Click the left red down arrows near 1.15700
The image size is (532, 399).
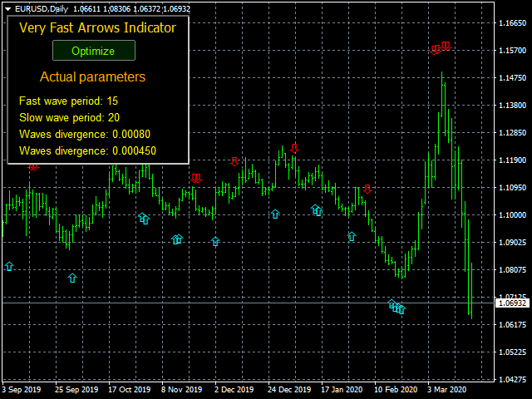coord(436,50)
